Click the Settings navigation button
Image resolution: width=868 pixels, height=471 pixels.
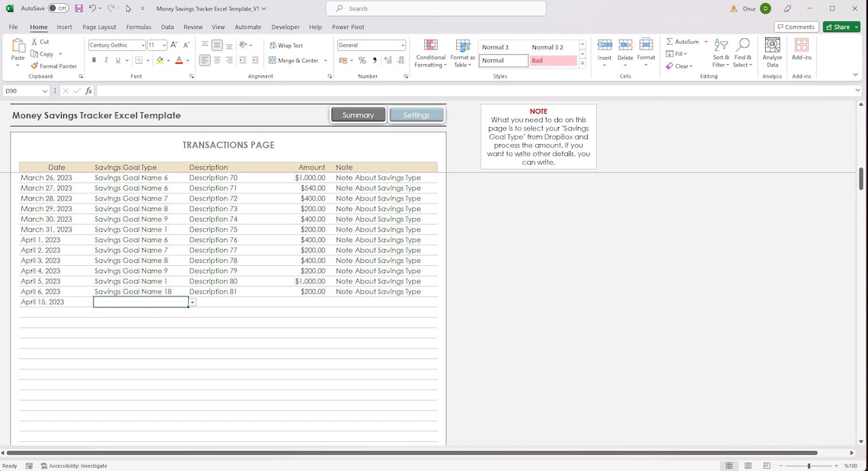click(416, 115)
